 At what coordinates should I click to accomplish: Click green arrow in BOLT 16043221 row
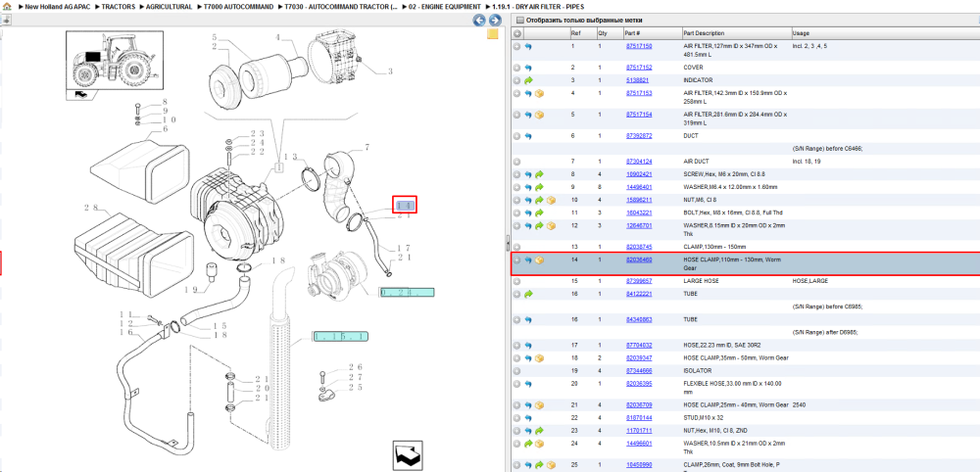(539, 212)
